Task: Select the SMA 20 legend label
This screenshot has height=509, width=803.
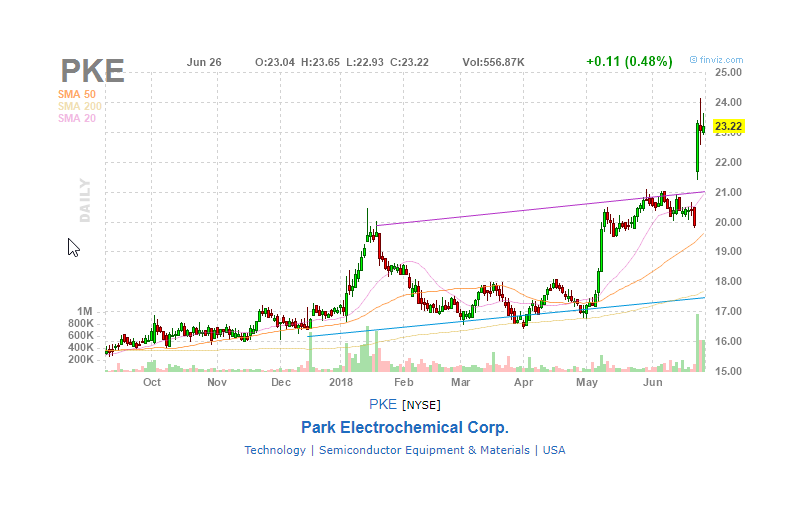Action: (77, 118)
